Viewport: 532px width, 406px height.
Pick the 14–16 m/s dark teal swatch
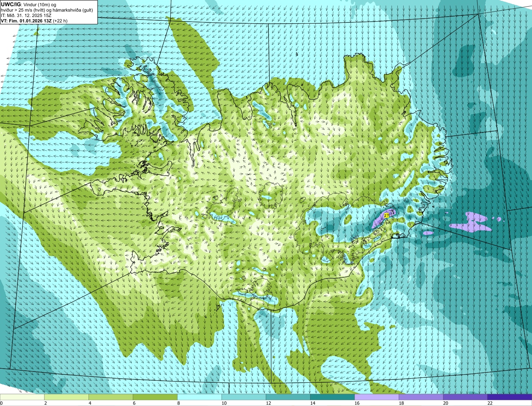332,397
